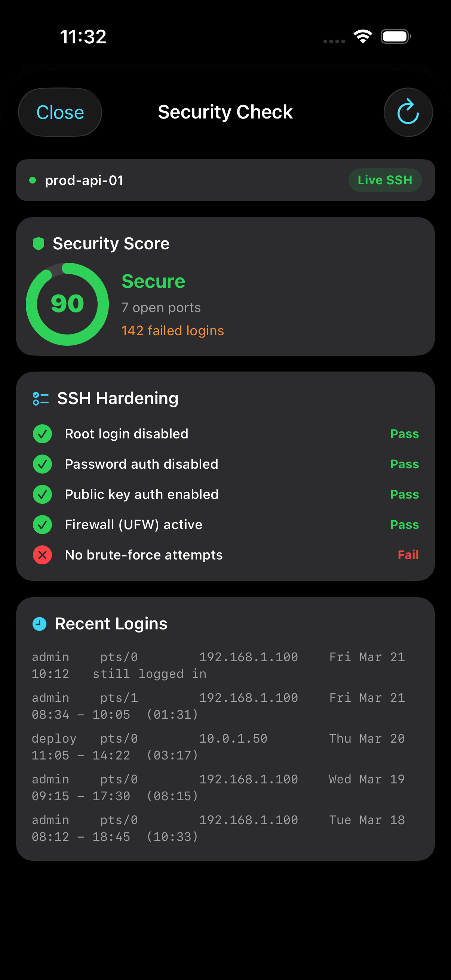Click the blue clock Recent Logins icon
The image size is (451, 980).
(40, 623)
